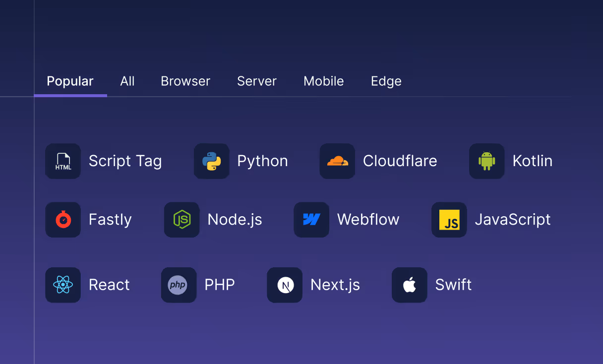Click the Python logo icon

pyautogui.click(x=212, y=161)
